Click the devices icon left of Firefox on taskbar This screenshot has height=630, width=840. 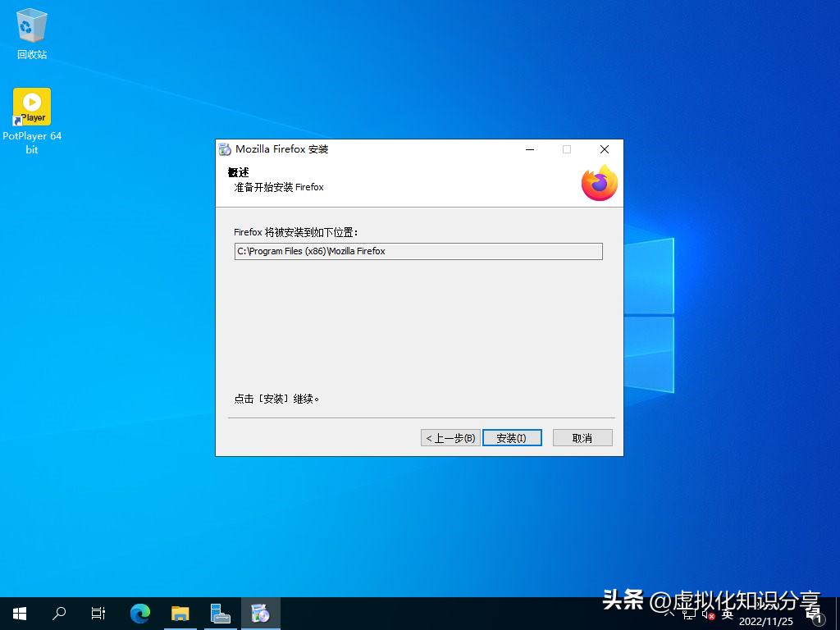pyautogui.click(x=220, y=613)
